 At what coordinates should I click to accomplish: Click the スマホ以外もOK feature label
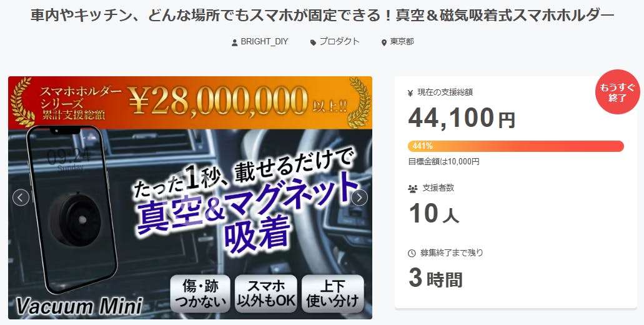(266, 294)
